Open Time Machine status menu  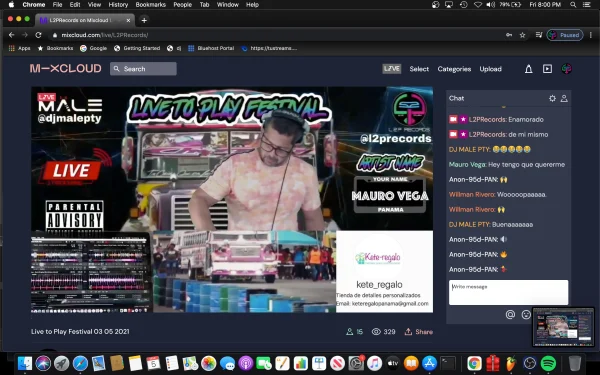click(463, 5)
